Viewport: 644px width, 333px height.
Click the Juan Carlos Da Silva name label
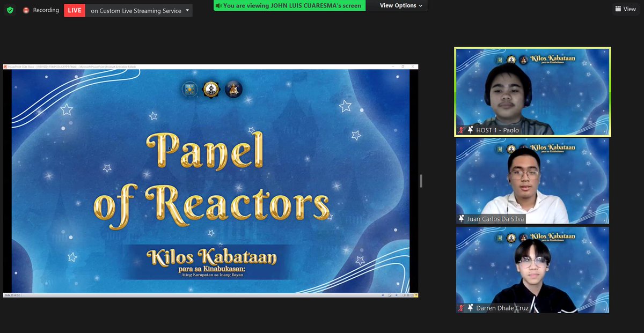point(495,219)
